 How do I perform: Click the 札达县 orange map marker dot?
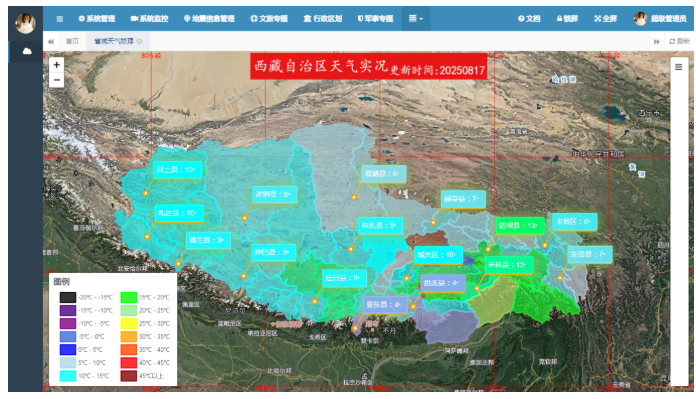(x=147, y=237)
